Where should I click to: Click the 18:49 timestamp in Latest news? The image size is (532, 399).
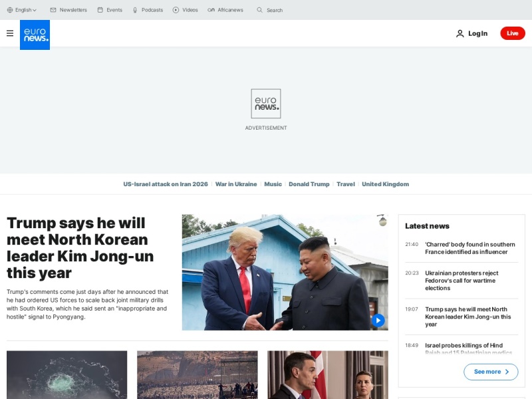412,345
